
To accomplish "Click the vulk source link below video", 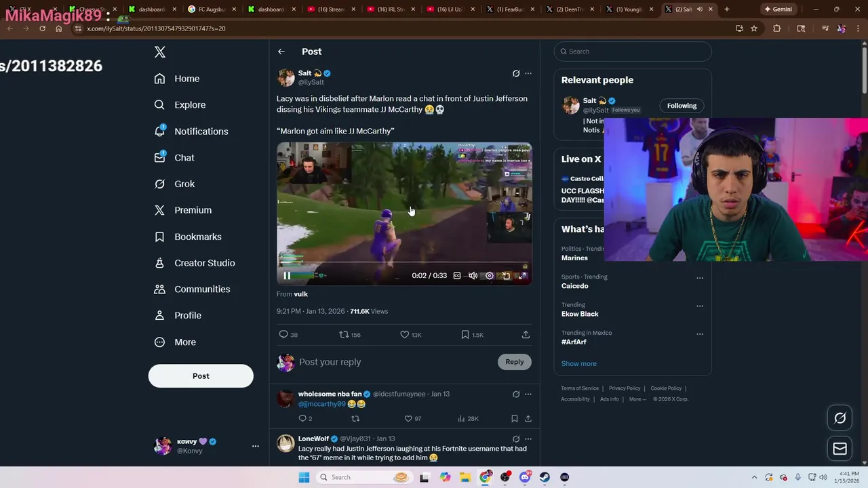I will (x=301, y=294).
